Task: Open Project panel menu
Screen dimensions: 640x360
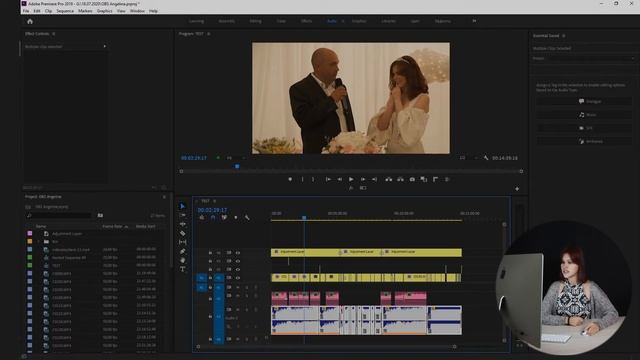Action: coord(164,197)
